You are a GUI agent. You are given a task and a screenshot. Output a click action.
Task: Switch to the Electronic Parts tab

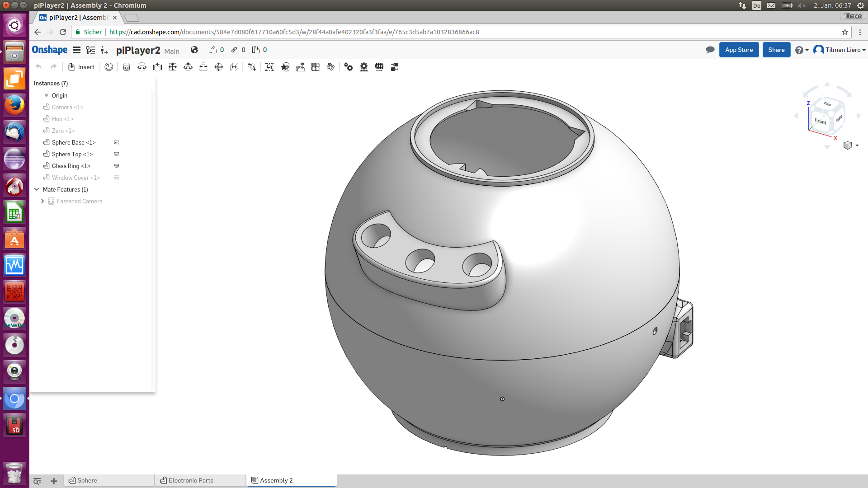[200, 480]
